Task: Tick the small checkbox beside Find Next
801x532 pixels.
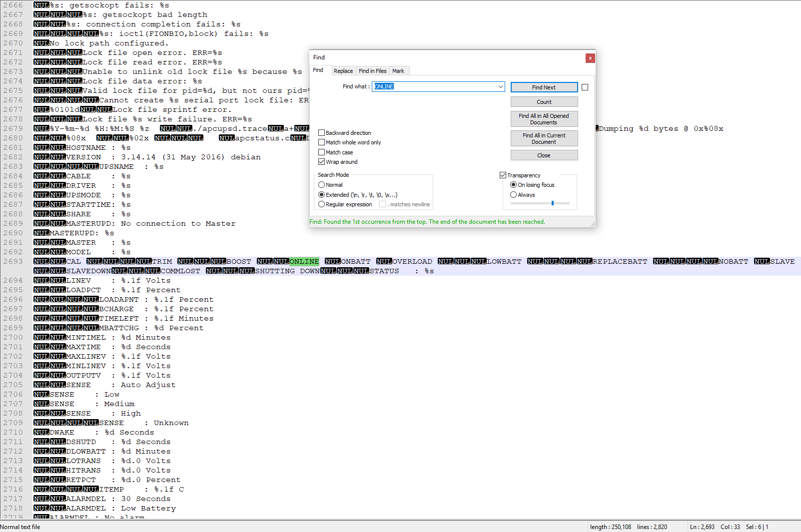Action: click(x=585, y=87)
